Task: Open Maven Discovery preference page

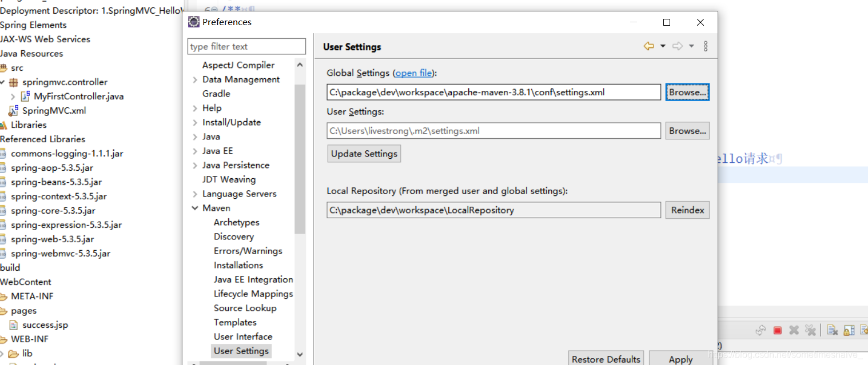Action: click(234, 236)
